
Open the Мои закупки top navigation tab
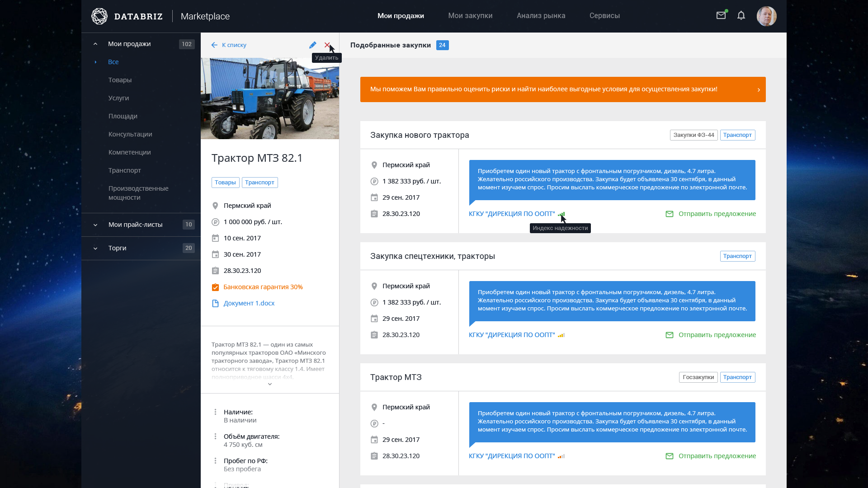[470, 16]
